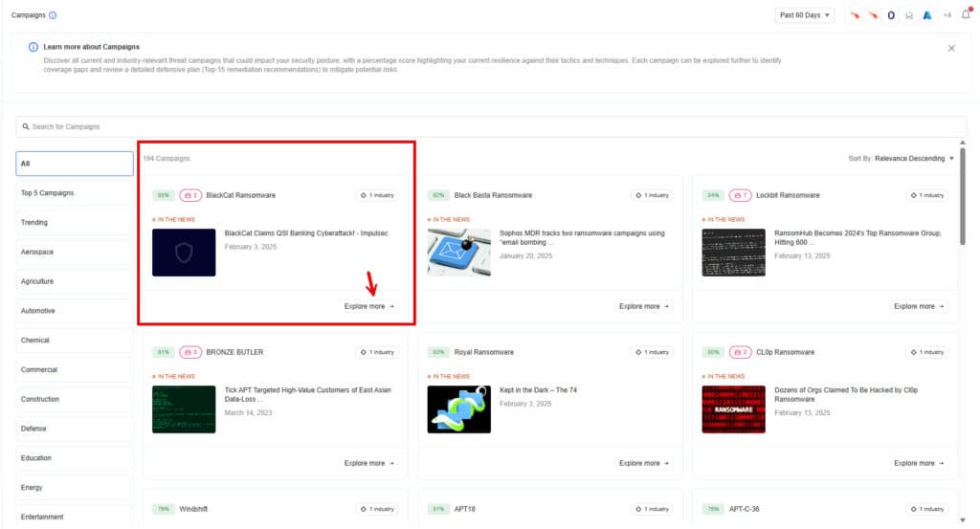Open headline Sophos MDR tracks two ransomware campaigns

[583, 237]
